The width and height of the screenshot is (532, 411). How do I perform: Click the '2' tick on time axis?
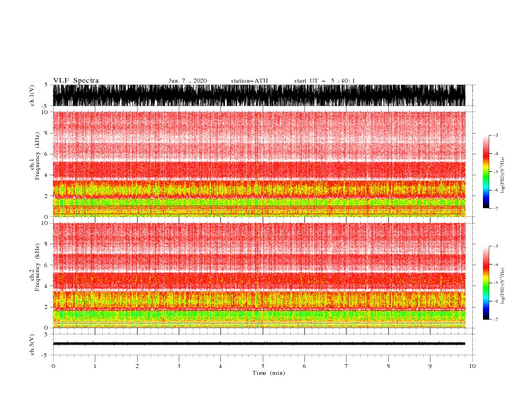(137, 366)
